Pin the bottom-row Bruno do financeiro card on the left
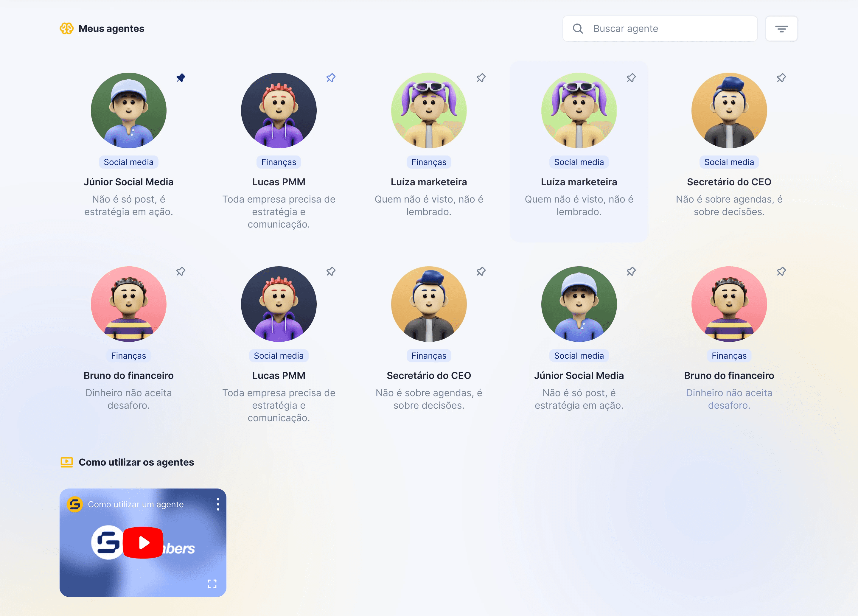 pos(181,271)
